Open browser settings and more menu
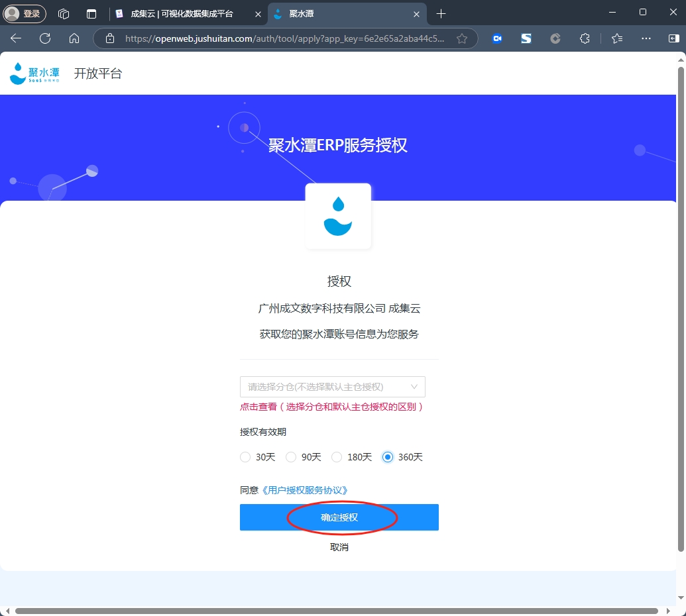686x616 pixels. coord(646,38)
